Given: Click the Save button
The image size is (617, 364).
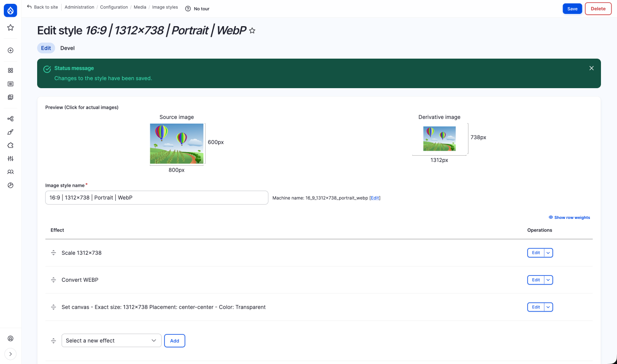Looking at the screenshot, I should click(x=572, y=9).
